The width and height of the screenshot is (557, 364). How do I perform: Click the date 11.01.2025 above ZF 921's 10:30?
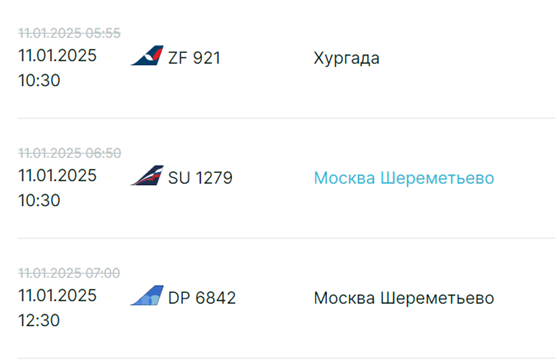57,56
